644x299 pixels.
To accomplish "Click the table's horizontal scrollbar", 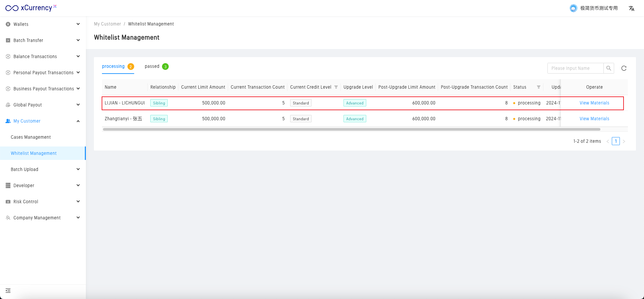I will (x=352, y=129).
